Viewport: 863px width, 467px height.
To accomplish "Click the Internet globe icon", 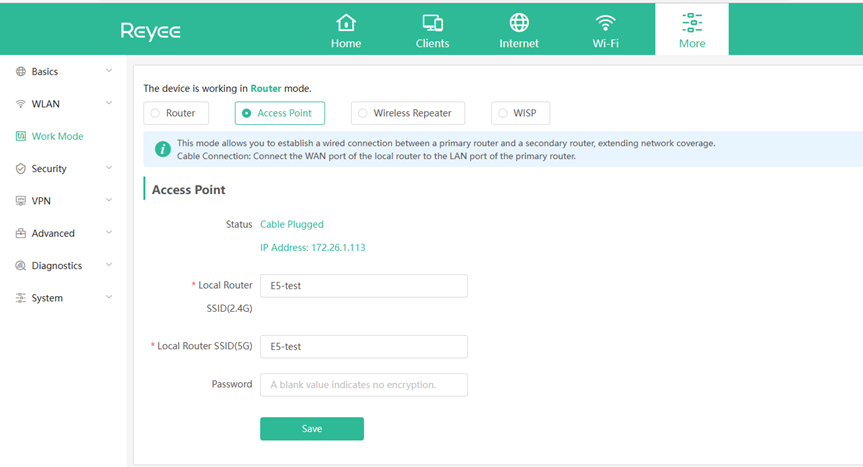I will 519,23.
